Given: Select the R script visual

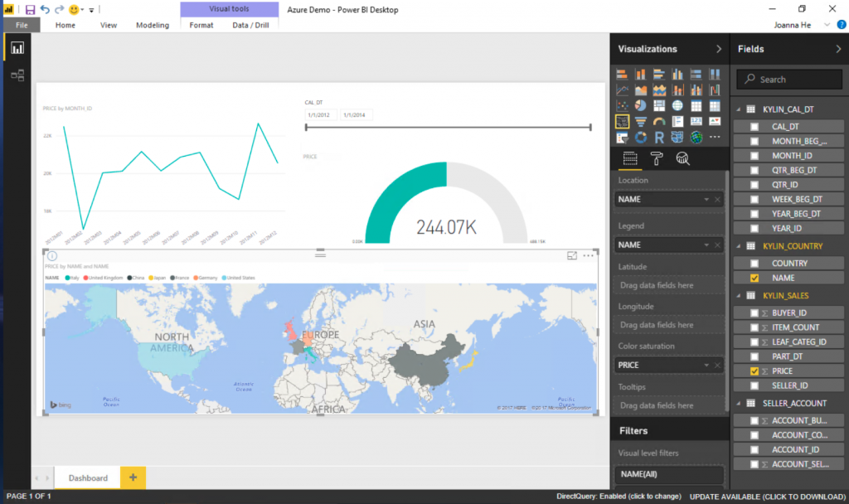Looking at the screenshot, I should click(659, 138).
